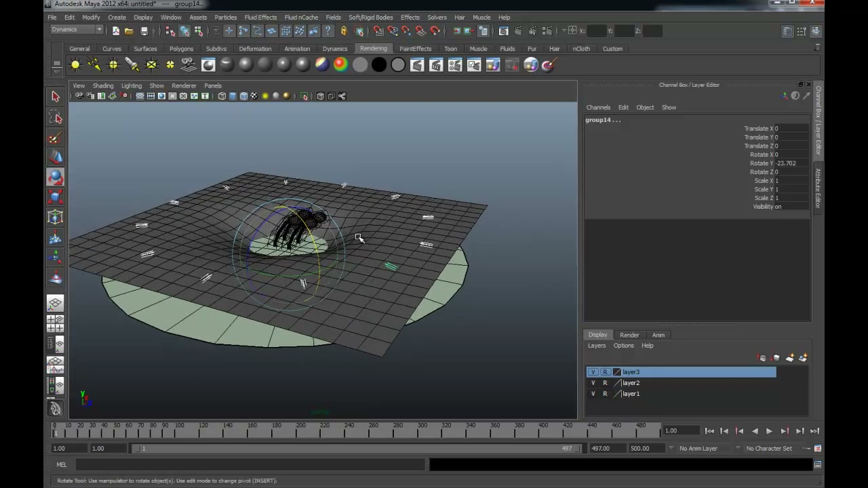Screen dimensions: 868x488
Task: Open the scene file icon in status line
Action: point(129,30)
